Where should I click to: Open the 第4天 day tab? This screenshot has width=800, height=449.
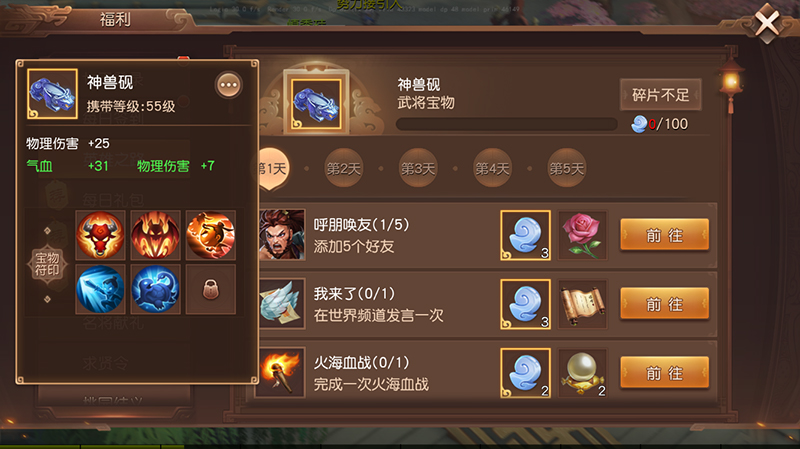(x=492, y=168)
